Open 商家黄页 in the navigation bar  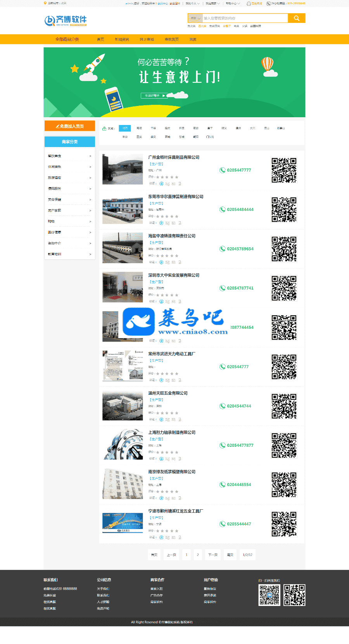click(172, 39)
